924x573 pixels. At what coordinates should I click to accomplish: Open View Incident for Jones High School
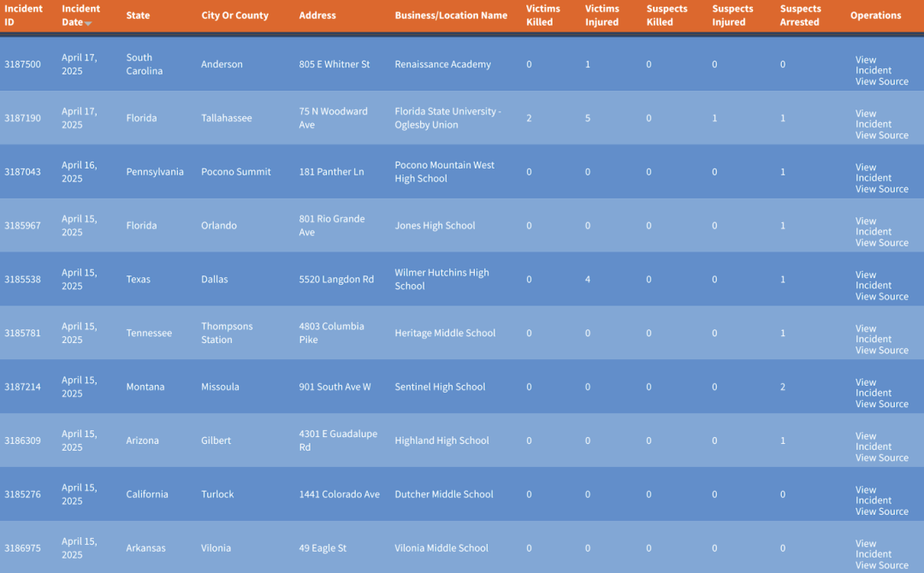click(x=874, y=226)
